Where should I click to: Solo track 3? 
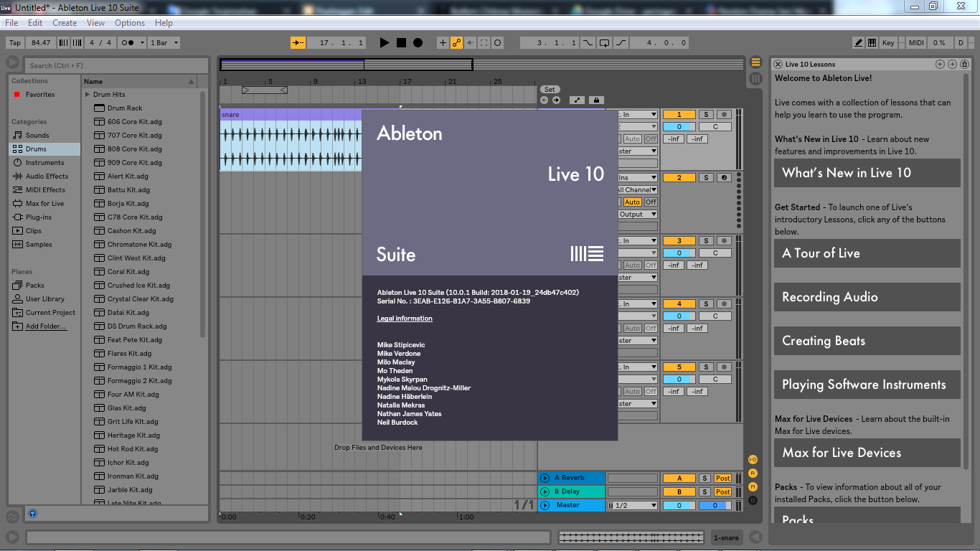point(706,241)
